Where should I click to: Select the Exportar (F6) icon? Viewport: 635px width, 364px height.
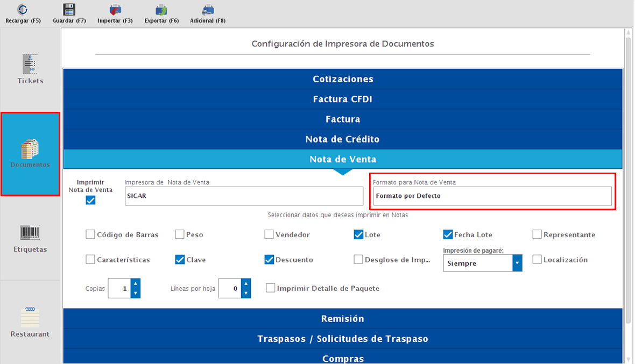tap(161, 13)
